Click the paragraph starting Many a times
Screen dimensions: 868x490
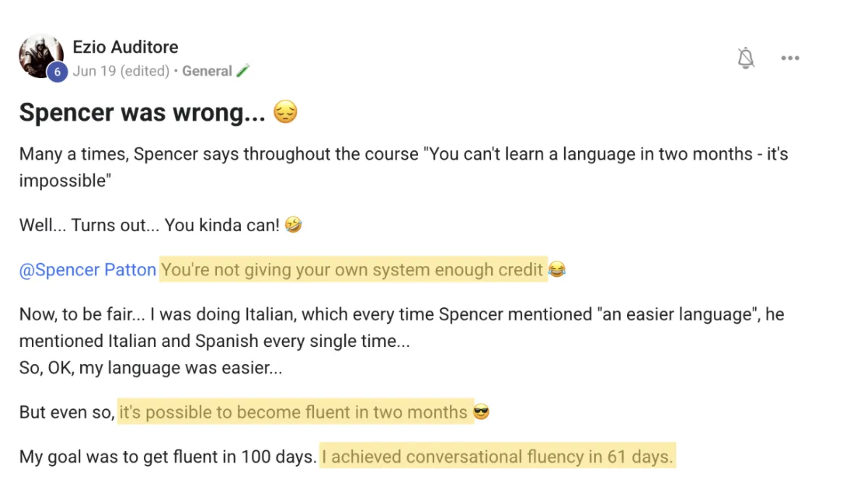click(404, 167)
